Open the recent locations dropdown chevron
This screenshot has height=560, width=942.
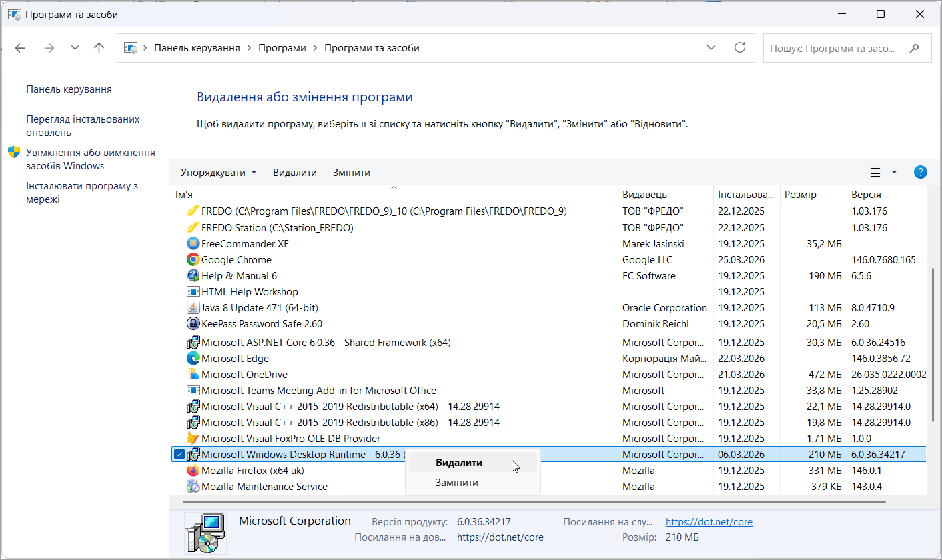[x=75, y=48]
